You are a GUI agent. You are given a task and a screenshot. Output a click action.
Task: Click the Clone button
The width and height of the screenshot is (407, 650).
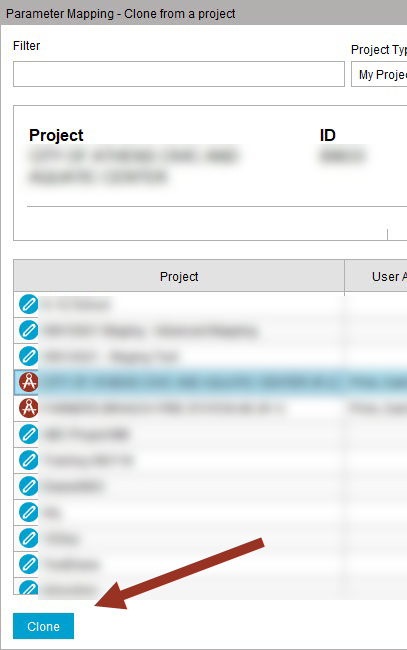44,626
